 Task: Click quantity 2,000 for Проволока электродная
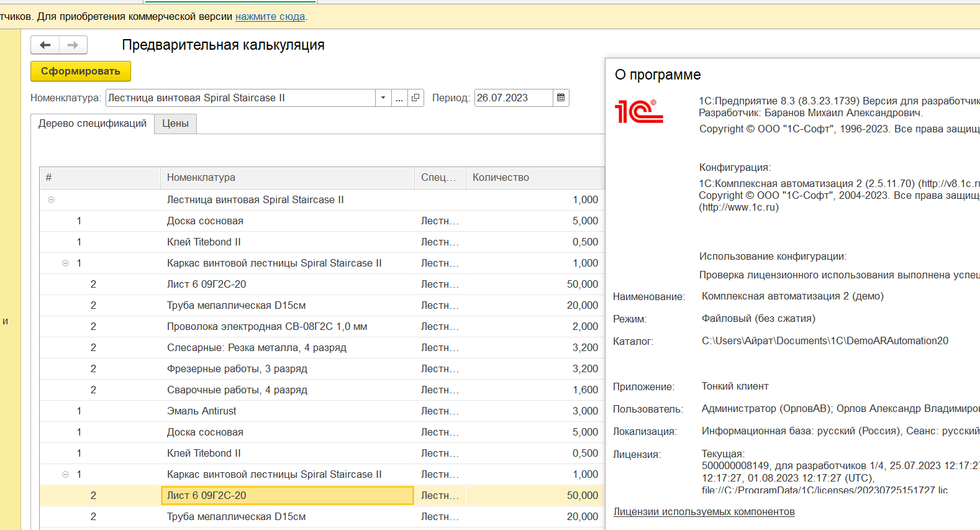coord(585,326)
